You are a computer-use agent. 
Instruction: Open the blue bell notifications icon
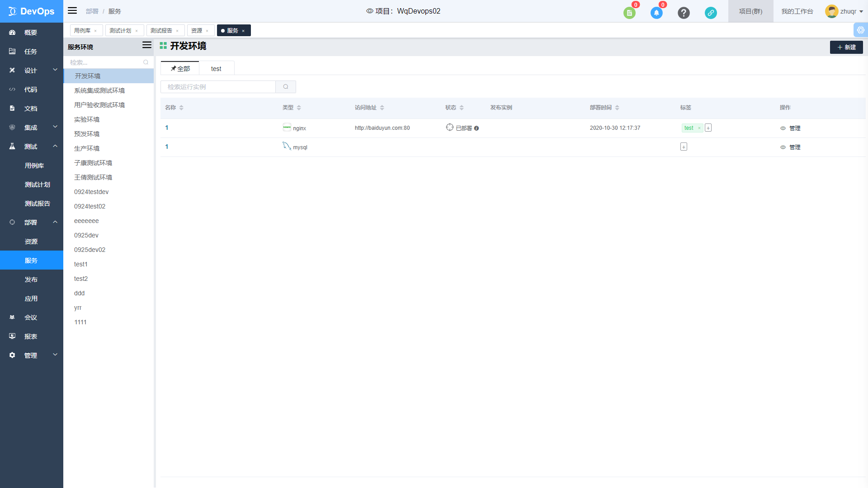(656, 13)
